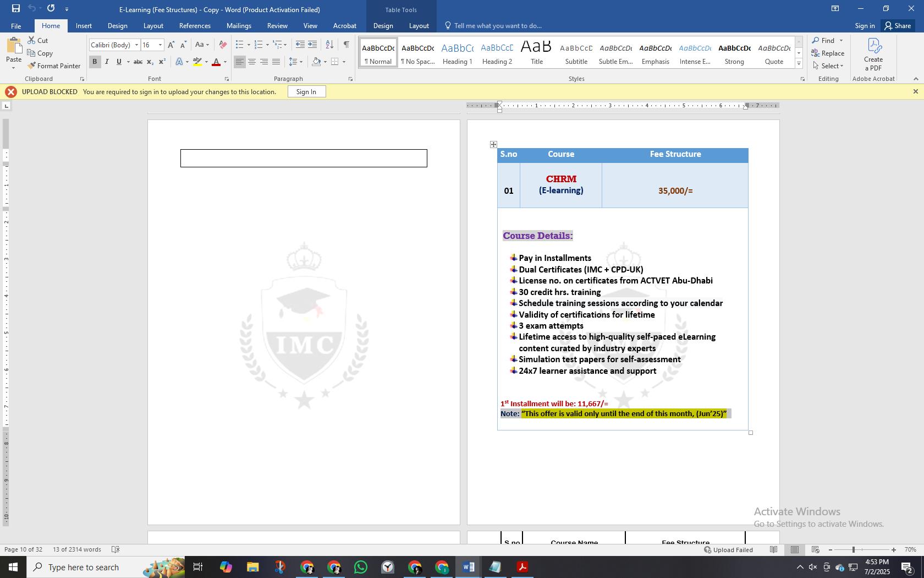Decrease paragraph indent
Image resolution: width=924 pixels, height=578 pixels.
point(300,45)
